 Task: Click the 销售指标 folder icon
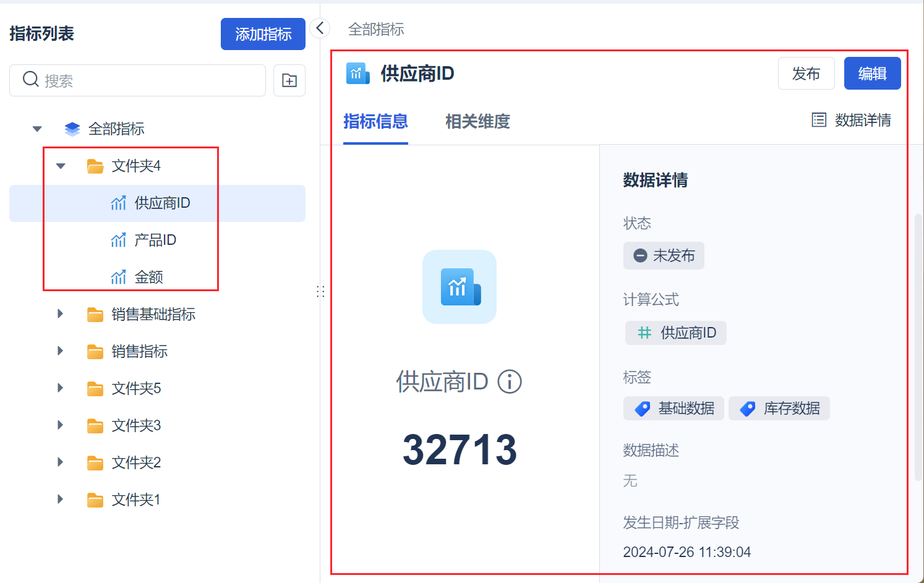point(95,352)
